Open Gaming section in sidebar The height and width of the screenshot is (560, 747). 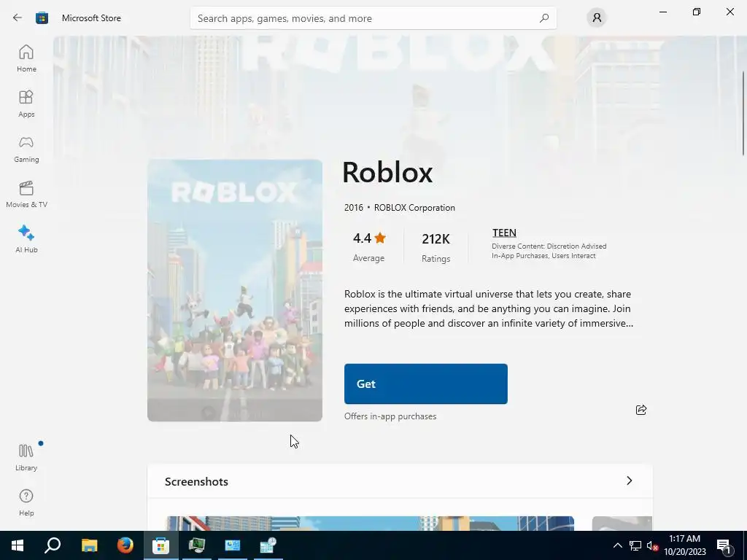coord(26,149)
